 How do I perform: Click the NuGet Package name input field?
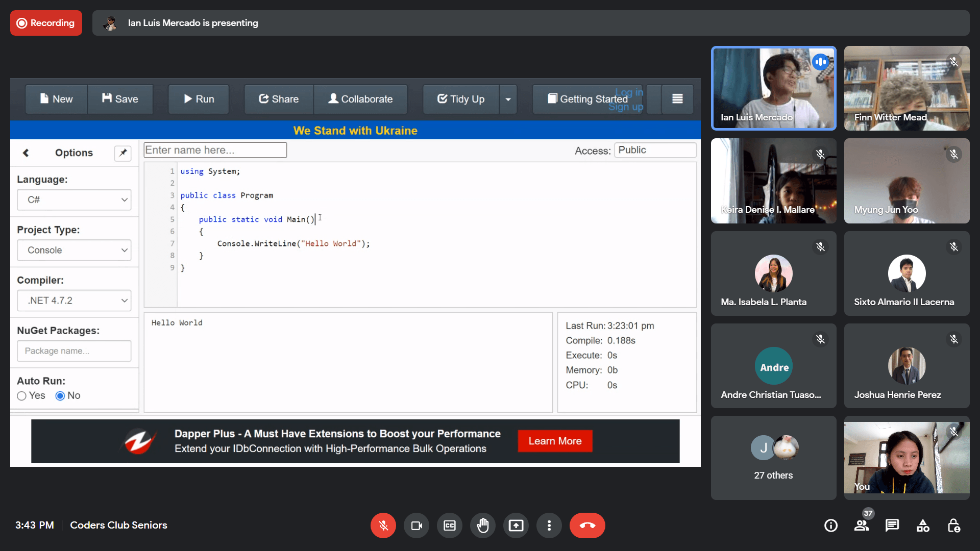point(74,350)
